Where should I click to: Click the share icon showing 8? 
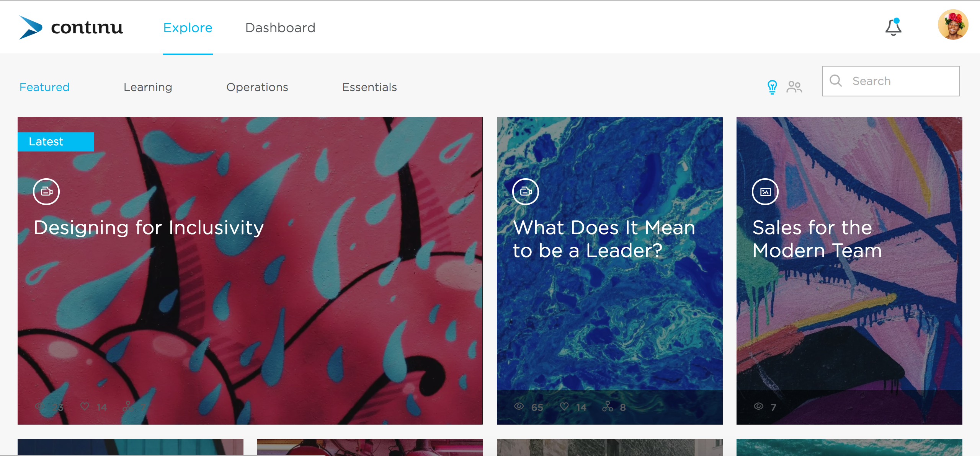[x=608, y=406]
